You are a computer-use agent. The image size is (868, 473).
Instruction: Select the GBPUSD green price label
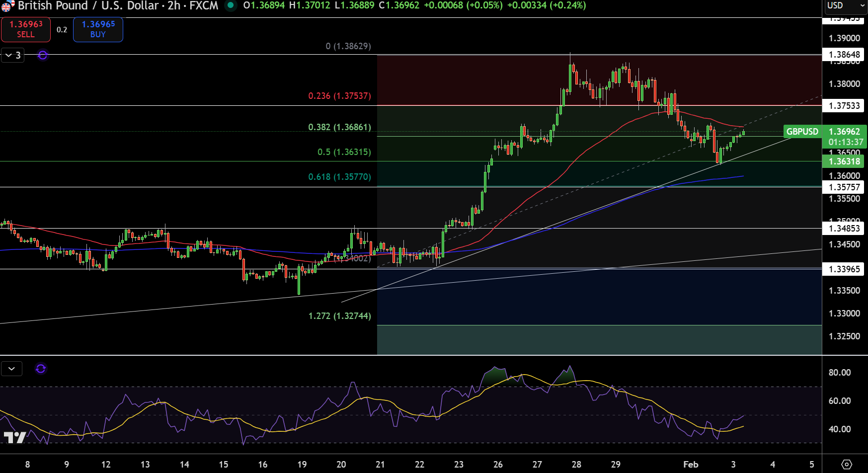pos(802,132)
